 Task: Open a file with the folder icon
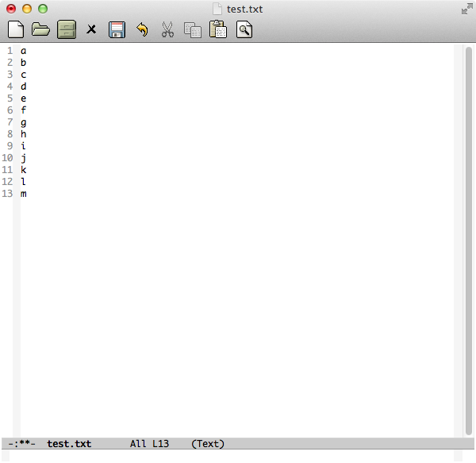pos(40,29)
